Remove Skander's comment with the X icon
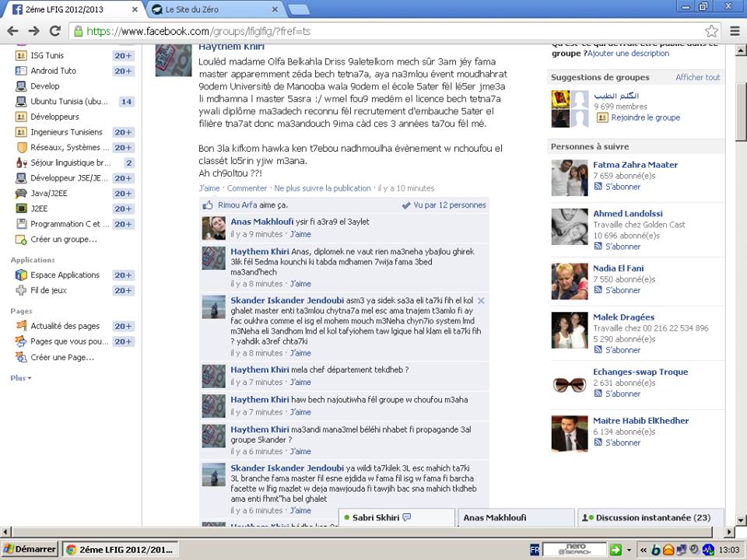Viewport: 747px width, 560px height. click(x=481, y=300)
